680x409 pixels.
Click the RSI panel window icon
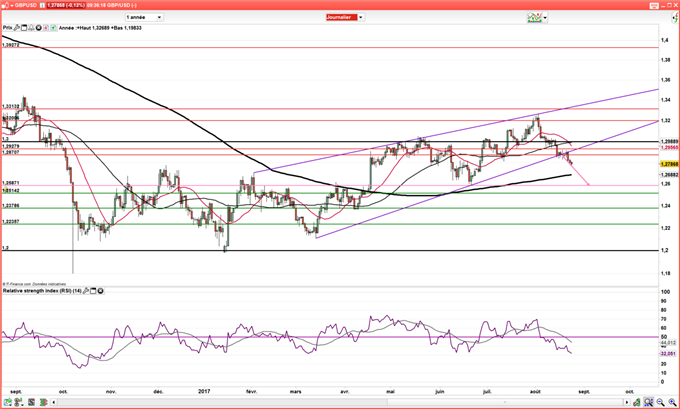click(93, 291)
